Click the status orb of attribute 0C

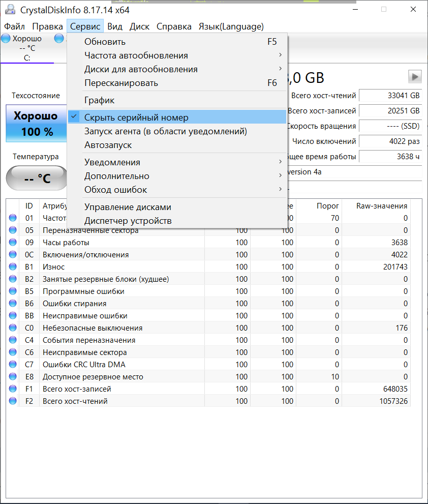pos(13,255)
